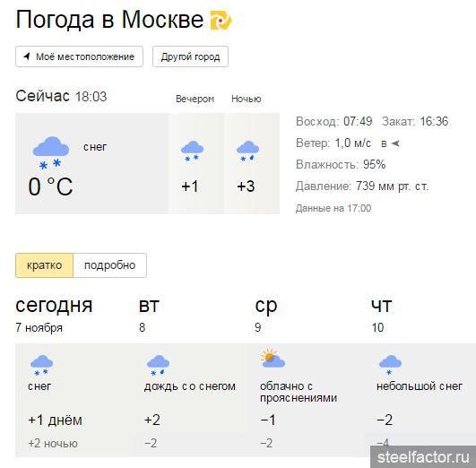Screen dimensions: 476x468
Task: Open the ср 9 day forecast
Action: [x=266, y=315]
